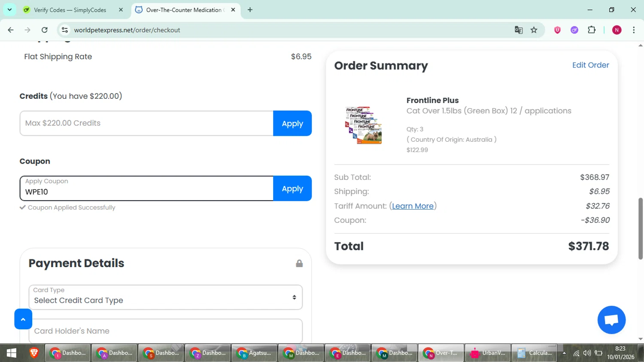Click the coupon field containing WPE10
644x362 pixels.
[146, 188]
